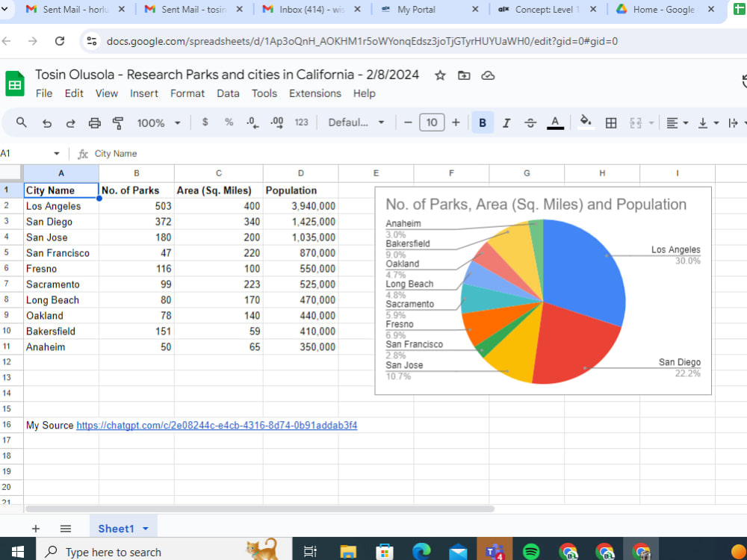The height and width of the screenshot is (560, 747).
Task: Click the search menus magnifier icon
Action: 21,122
